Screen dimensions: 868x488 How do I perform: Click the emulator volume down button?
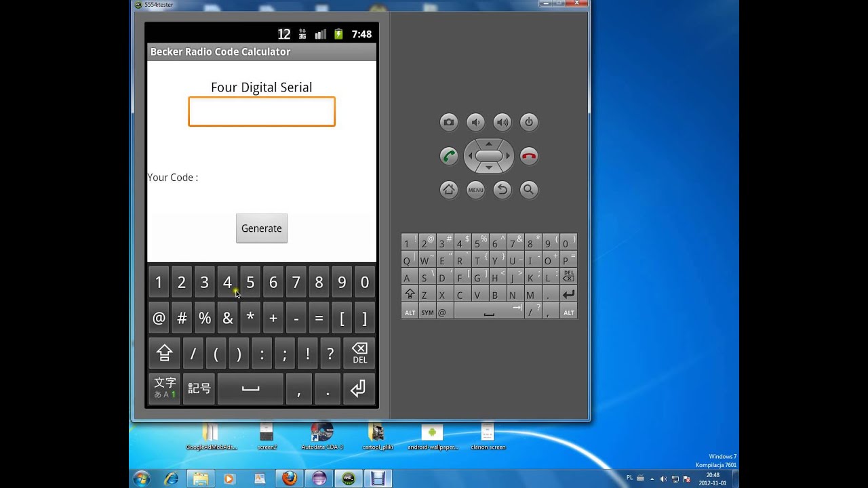pos(475,122)
